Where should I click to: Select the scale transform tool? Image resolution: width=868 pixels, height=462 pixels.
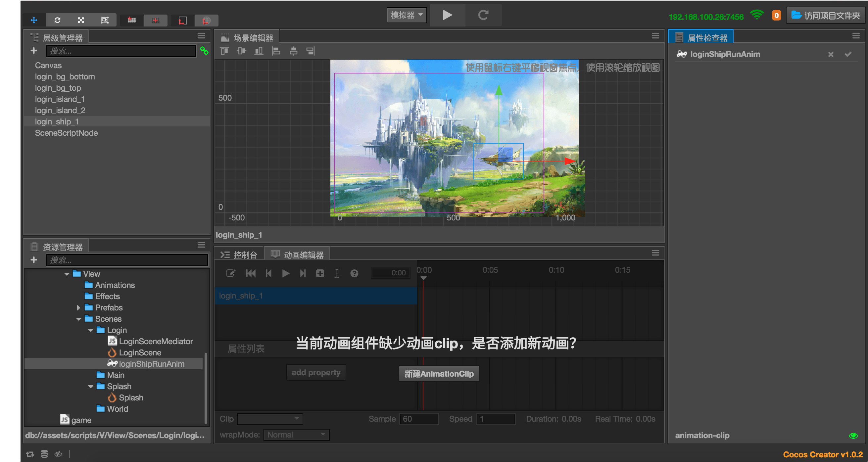pyautogui.click(x=81, y=20)
